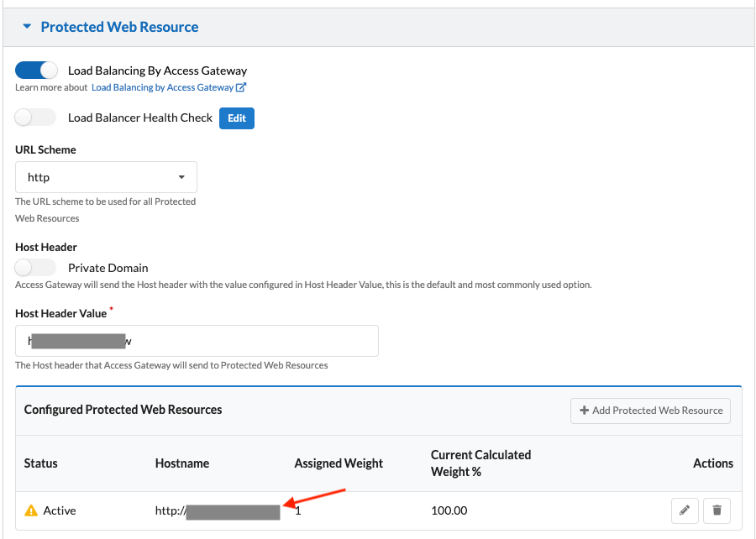
Task: Click the Protected Web Resource heading
Action: [119, 27]
